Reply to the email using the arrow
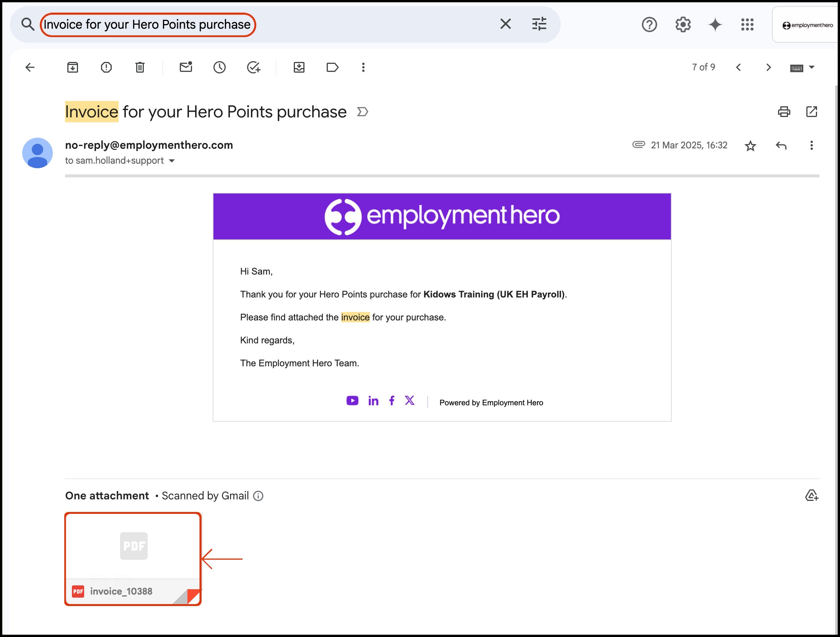 tap(781, 145)
